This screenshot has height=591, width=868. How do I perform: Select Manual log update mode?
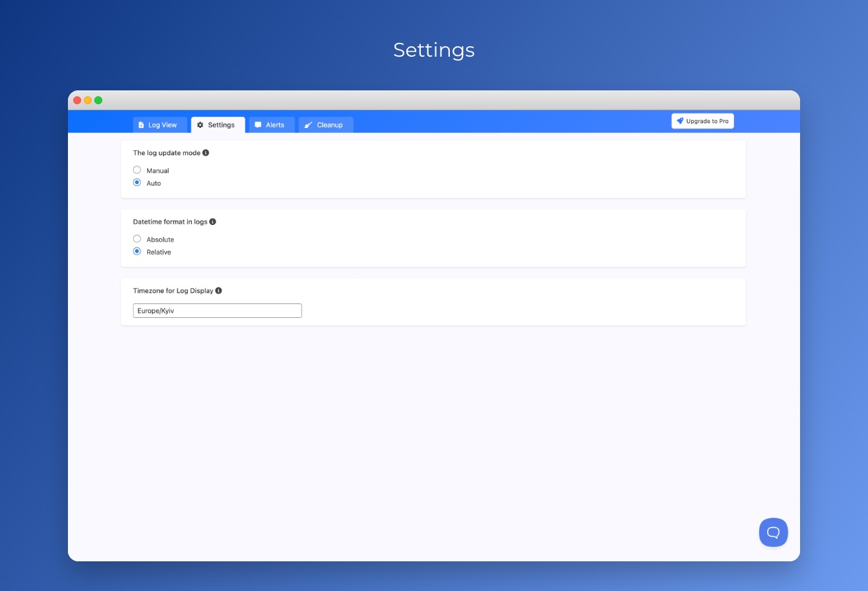point(137,170)
